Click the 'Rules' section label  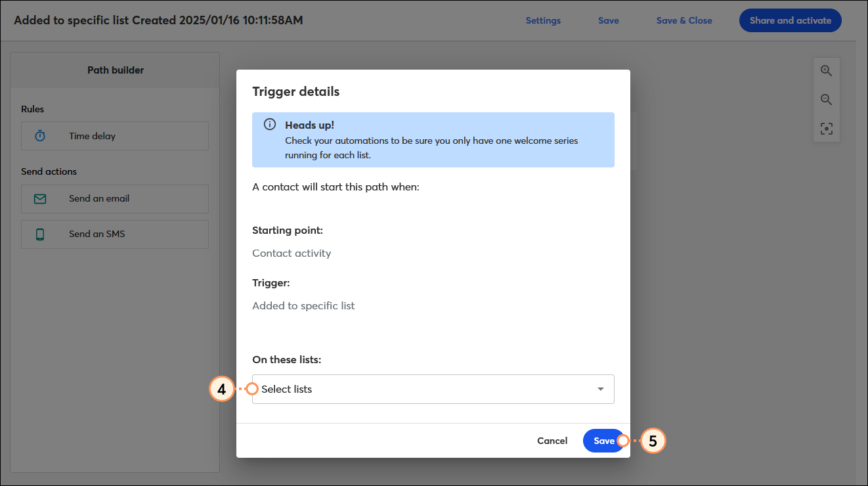point(33,109)
